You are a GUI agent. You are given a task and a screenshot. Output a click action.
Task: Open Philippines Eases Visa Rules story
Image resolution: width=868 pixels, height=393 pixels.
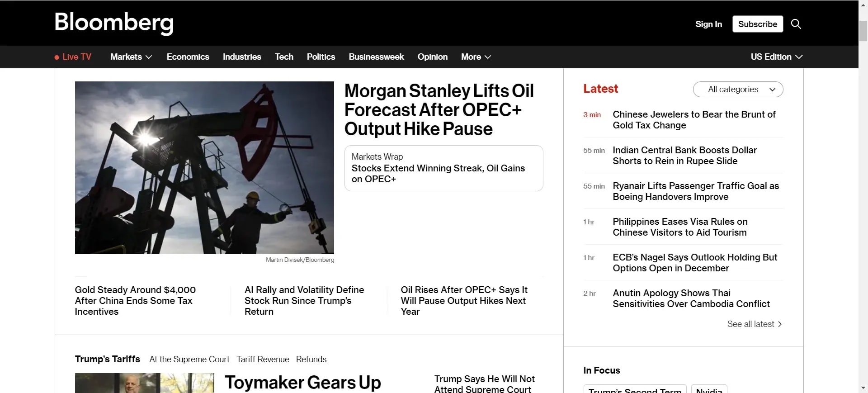(680, 227)
